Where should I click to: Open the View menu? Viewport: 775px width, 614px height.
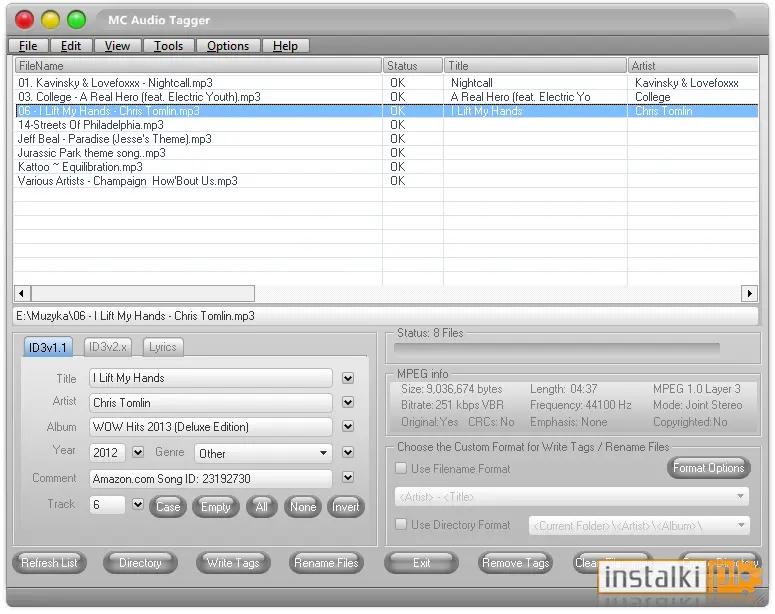[117, 46]
